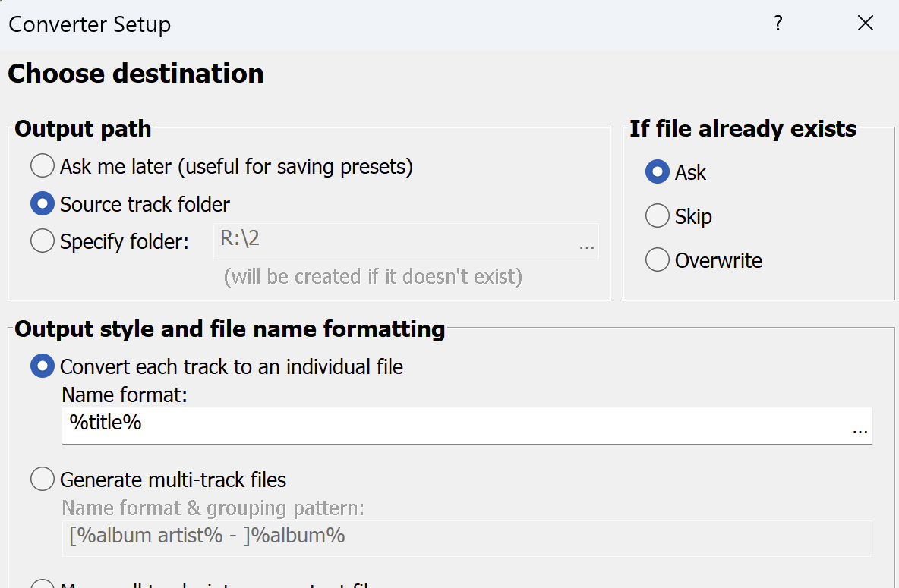Choose Skip if file already exists
This screenshot has width=899, height=588.
(657, 215)
